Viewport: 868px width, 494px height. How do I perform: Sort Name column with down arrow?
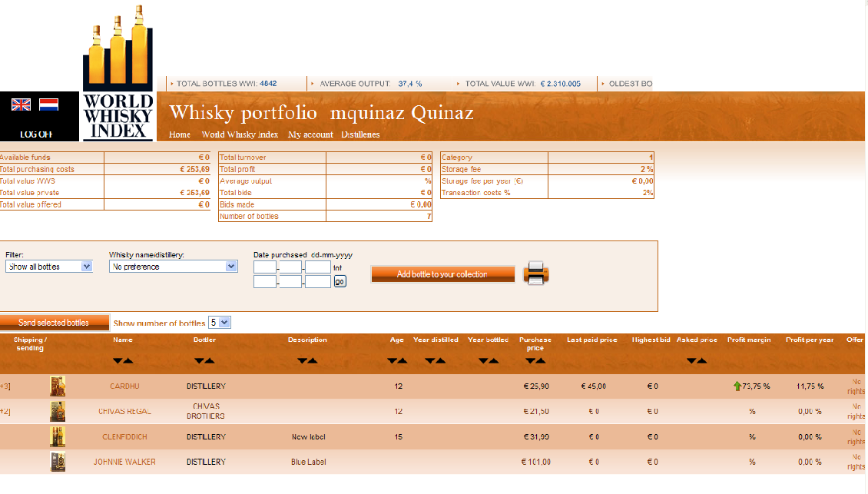coord(118,360)
